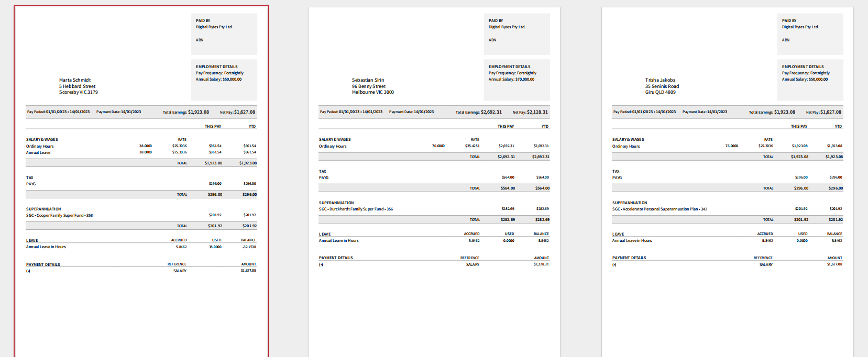Image resolution: width=868 pixels, height=357 pixels.
Task: Click the LEAVE heading on Trisha's payslip
Action: coord(618,234)
